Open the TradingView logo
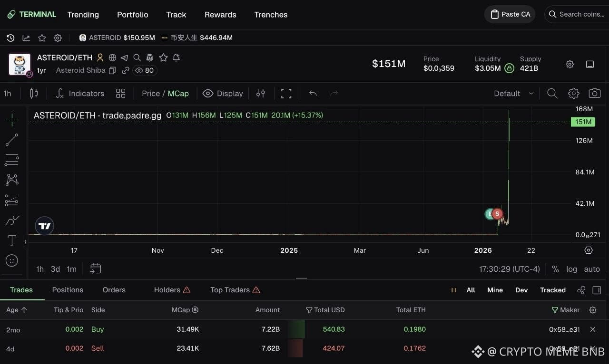The height and width of the screenshot is (364, 609). (45, 226)
